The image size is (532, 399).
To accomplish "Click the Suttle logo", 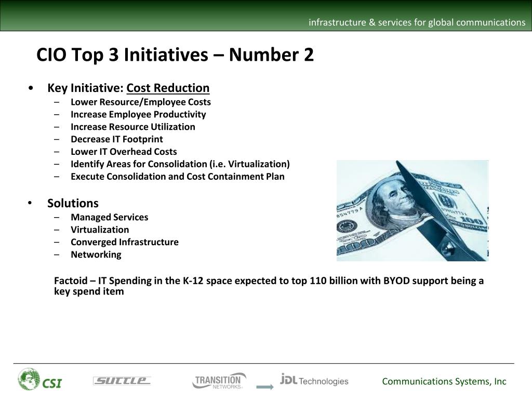I will (x=122, y=381).
